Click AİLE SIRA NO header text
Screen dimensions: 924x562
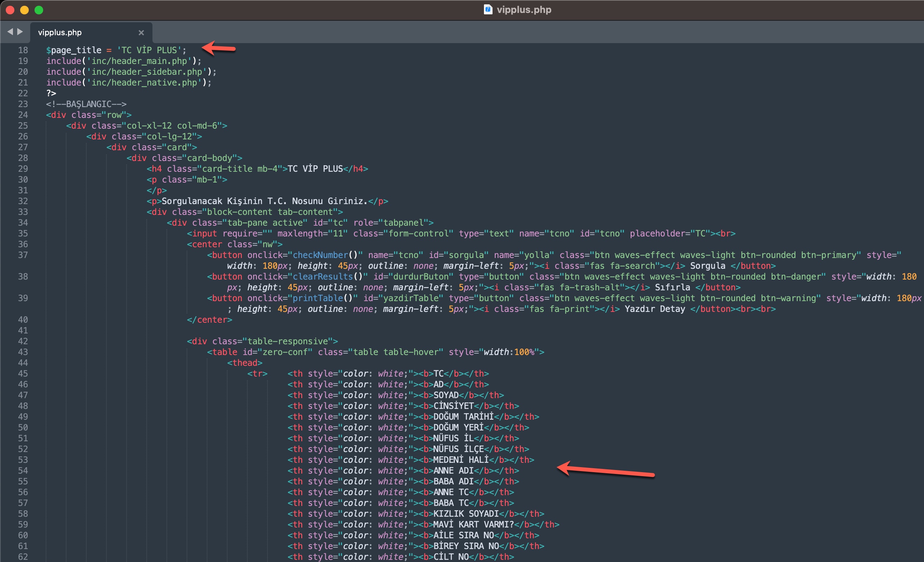(463, 535)
